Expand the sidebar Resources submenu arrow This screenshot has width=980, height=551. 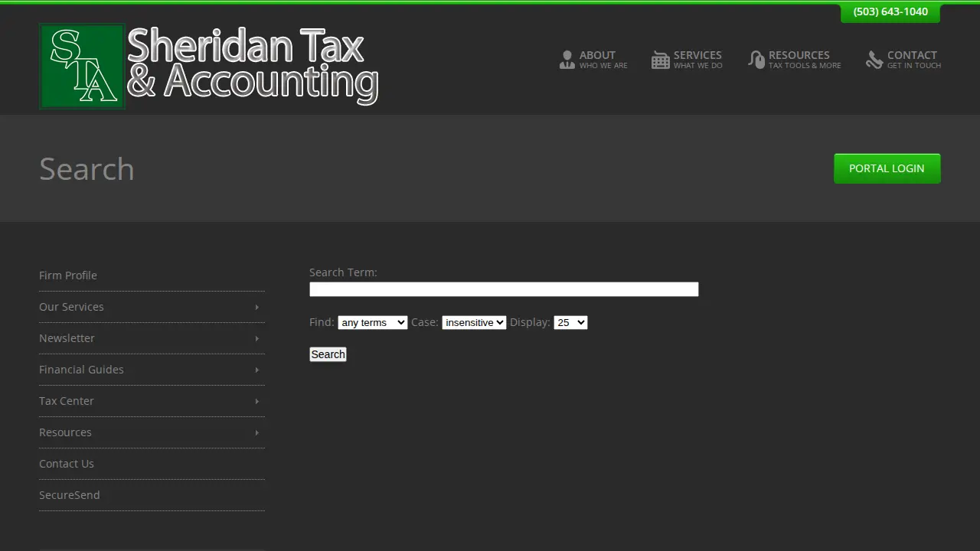tap(256, 432)
